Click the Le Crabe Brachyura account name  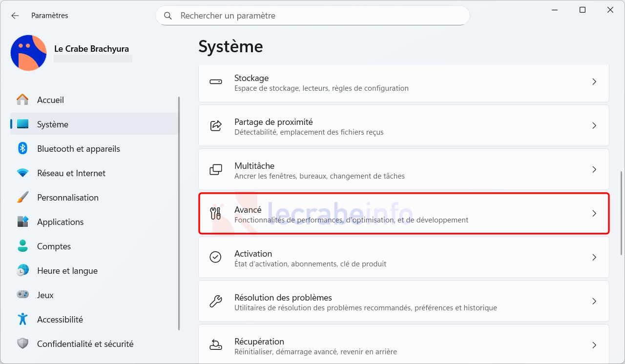92,49
